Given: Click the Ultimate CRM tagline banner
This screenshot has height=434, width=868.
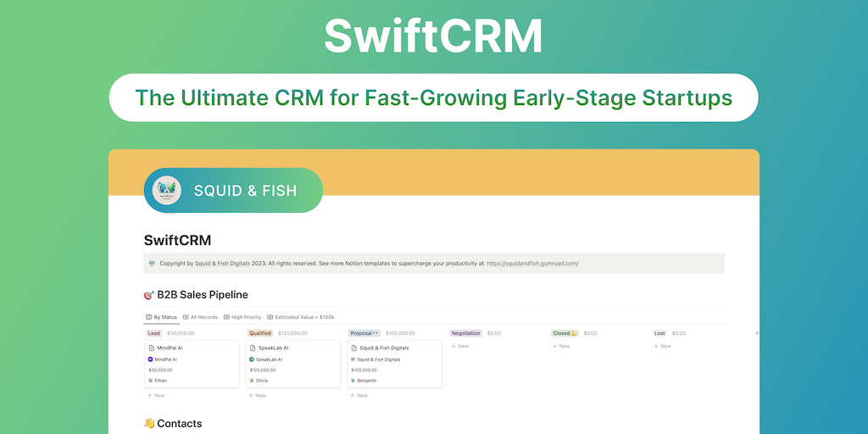Looking at the screenshot, I should coord(433,97).
